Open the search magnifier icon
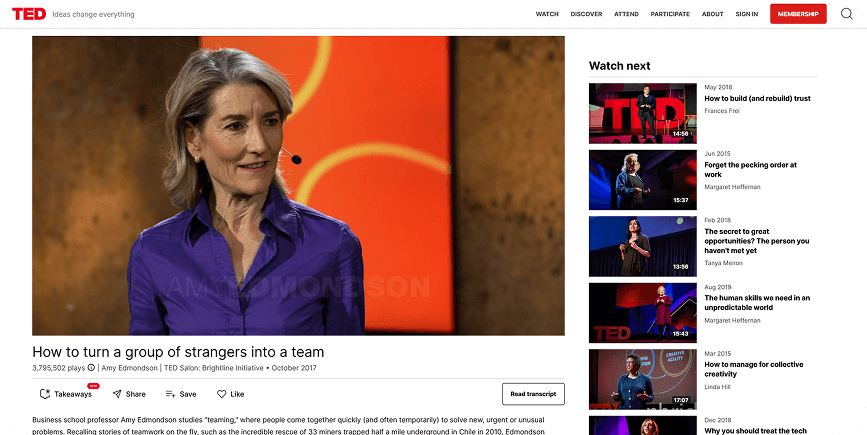867x435 pixels. click(x=847, y=14)
